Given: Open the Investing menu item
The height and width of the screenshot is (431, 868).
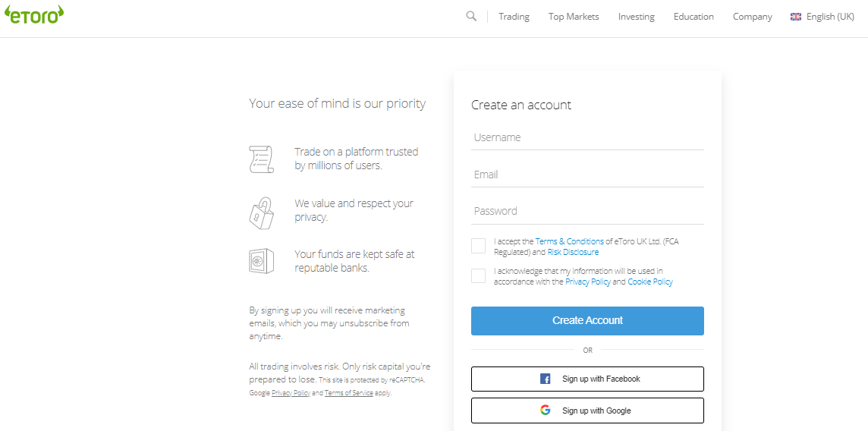Looking at the screenshot, I should [x=636, y=17].
